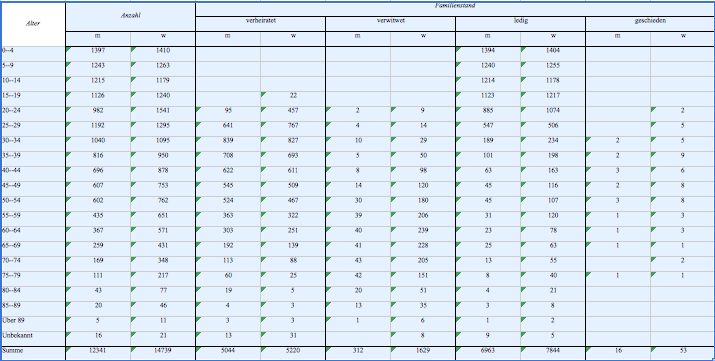The width and height of the screenshot is (715, 361).
Task: Select cell 641 in the 25--29 row
Action: 228,129
